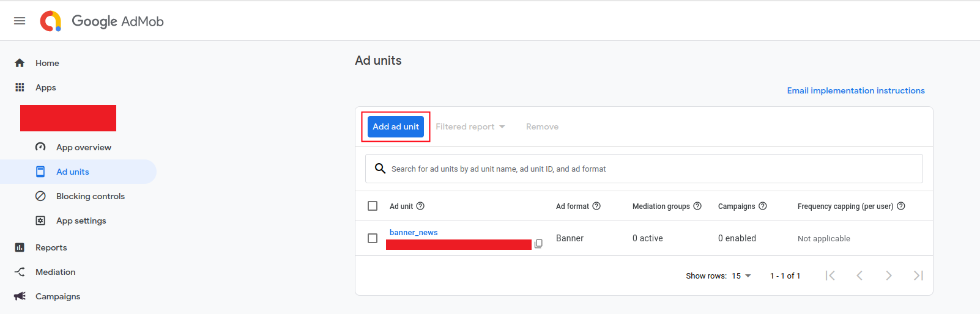Open Blocking controls in the sidebar

click(x=90, y=196)
